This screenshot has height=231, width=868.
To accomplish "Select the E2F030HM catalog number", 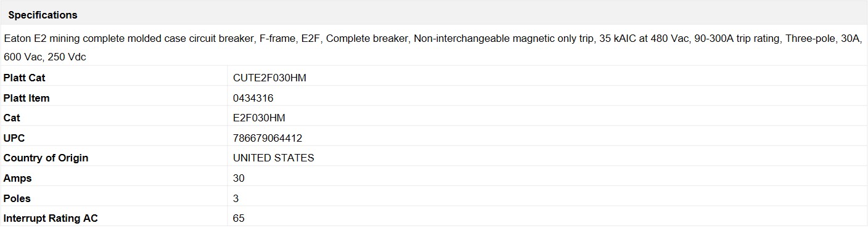I will click(259, 118).
